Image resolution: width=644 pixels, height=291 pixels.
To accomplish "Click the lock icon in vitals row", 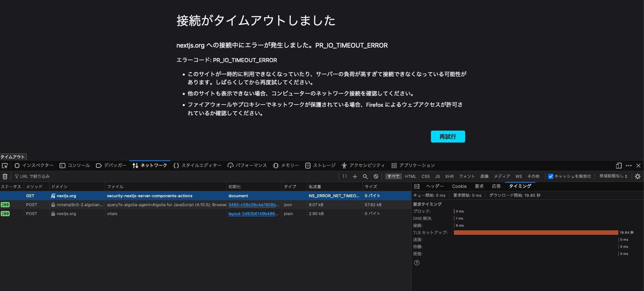I will pyautogui.click(x=53, y=214).
